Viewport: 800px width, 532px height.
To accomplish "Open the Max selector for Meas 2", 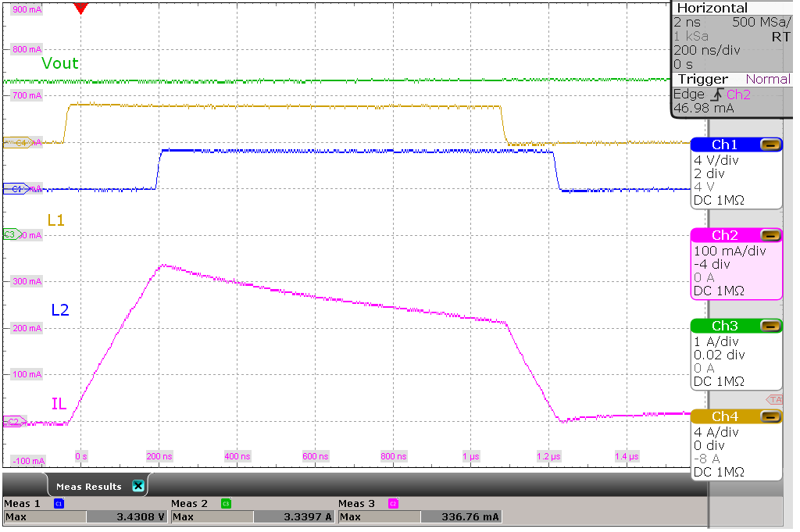I will click(211, 516).
